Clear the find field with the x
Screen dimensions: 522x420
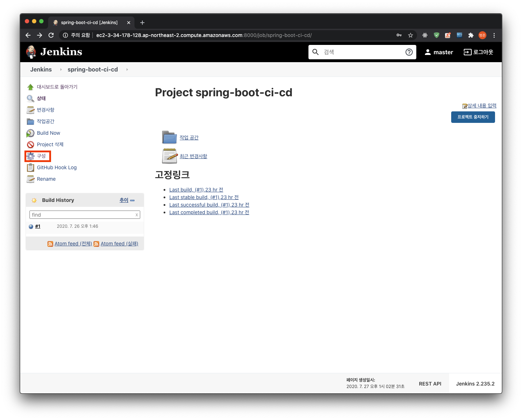click(137, 215)
